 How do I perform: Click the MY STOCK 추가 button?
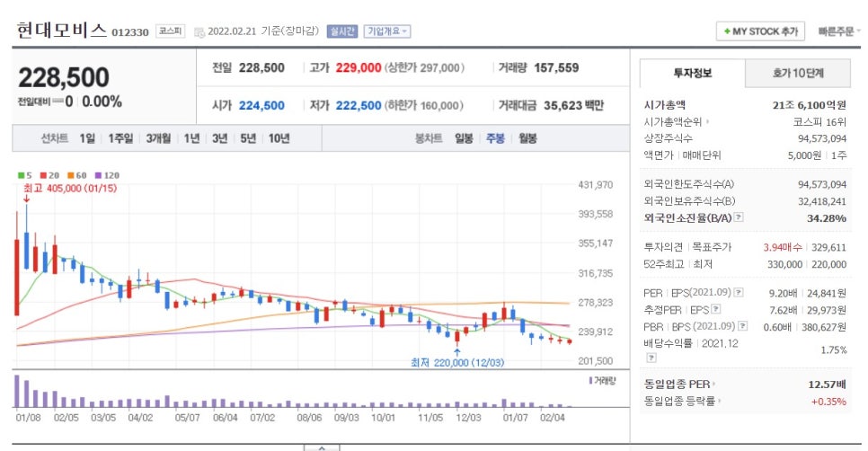[760, 31]
